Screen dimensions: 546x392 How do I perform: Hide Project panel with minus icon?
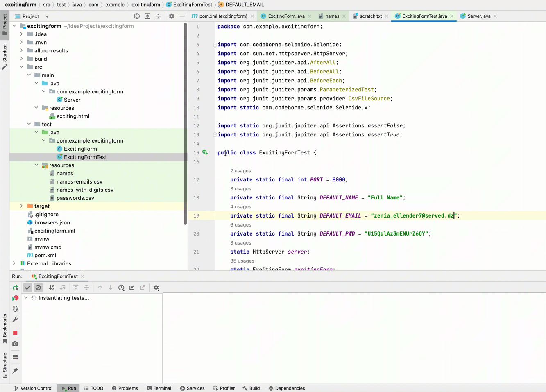coord(182,16)
